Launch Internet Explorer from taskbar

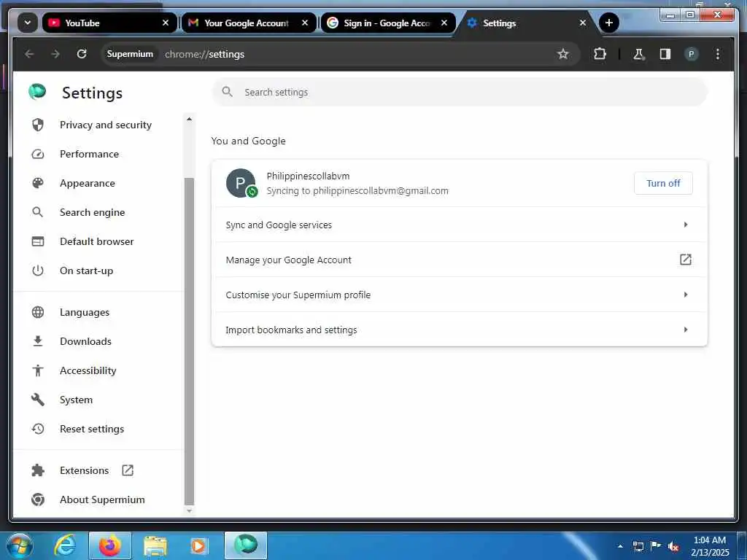pos(65,546)
